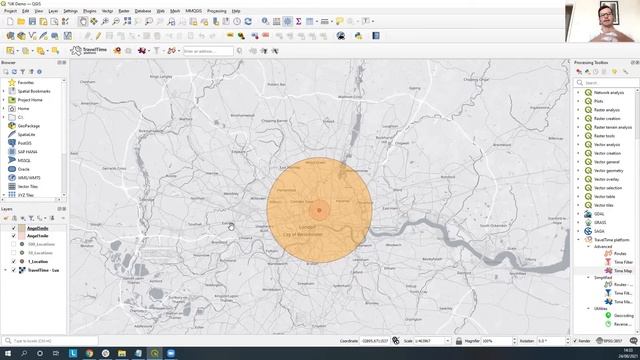
Task: Expand the Vector geometry group
Action: click(x=578, y=171)
